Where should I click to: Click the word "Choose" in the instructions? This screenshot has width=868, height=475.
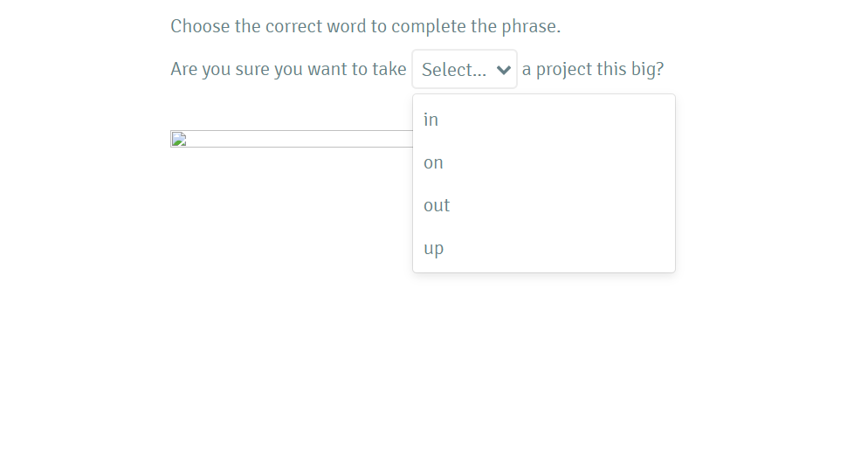coord(200,26)
